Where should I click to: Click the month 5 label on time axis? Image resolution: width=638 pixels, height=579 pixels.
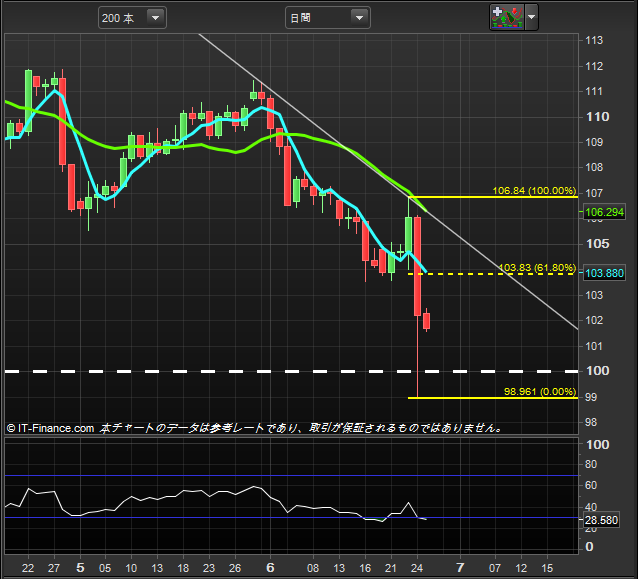80,568
